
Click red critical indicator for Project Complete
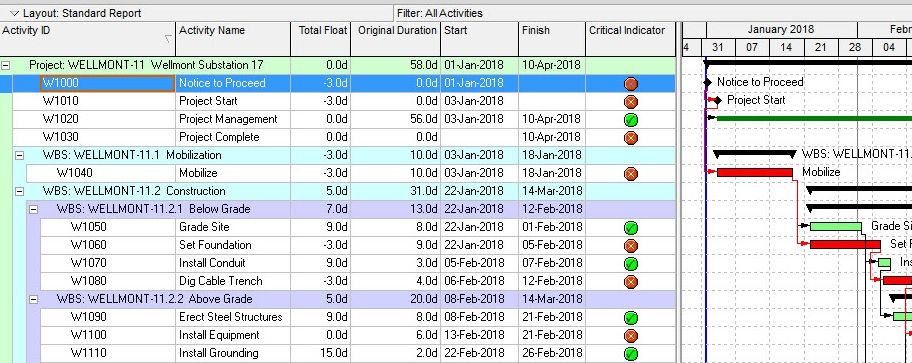(x=630, y=138)
